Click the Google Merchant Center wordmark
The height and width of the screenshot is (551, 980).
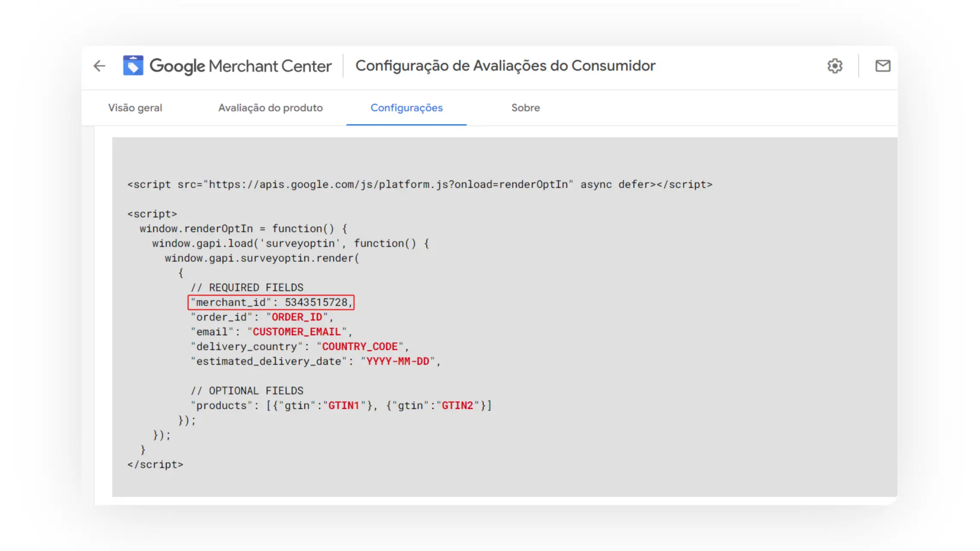pyautogui.click(x=240, y=66)
